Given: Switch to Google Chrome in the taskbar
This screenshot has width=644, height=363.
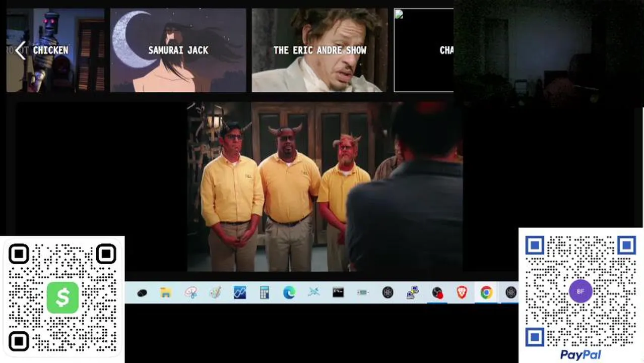Looking at the screenshot, I should point(486,292).
